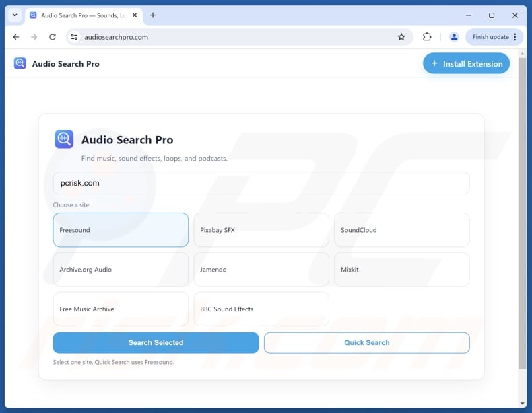Reload the page with refresh icon
This screenshot has height=413, width=532.
(x=53, y=37)
